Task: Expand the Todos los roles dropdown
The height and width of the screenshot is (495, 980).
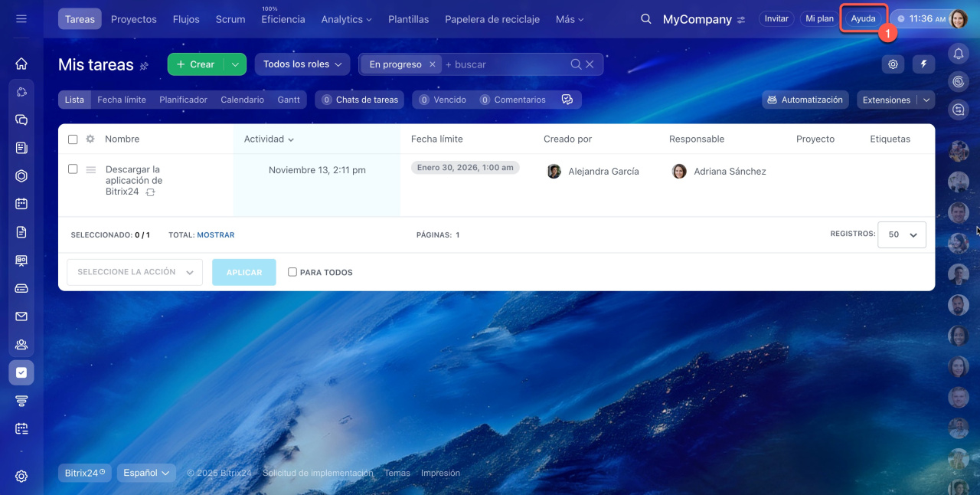Action: (302, 64)
